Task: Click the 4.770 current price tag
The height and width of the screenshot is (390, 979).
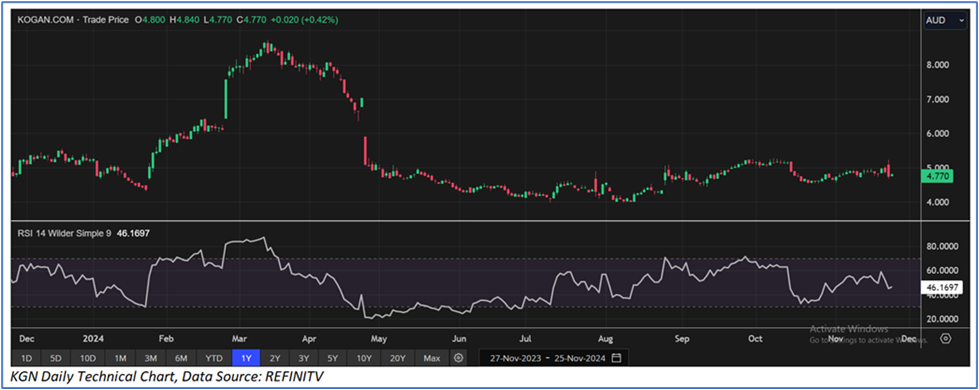Action: (x=938, y=177)
